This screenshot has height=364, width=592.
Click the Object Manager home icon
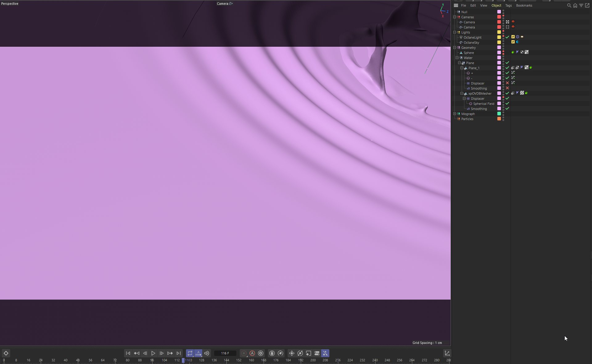click(575, 6)
